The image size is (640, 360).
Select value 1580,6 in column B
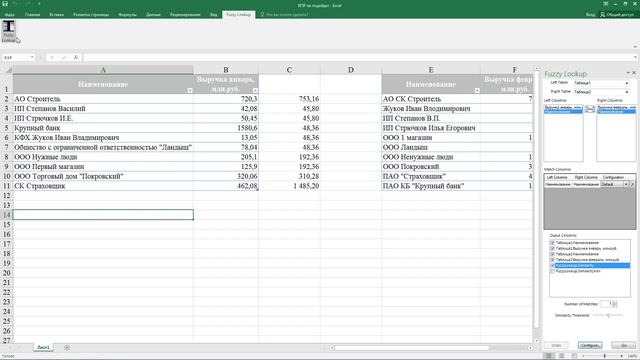(226, 128)
